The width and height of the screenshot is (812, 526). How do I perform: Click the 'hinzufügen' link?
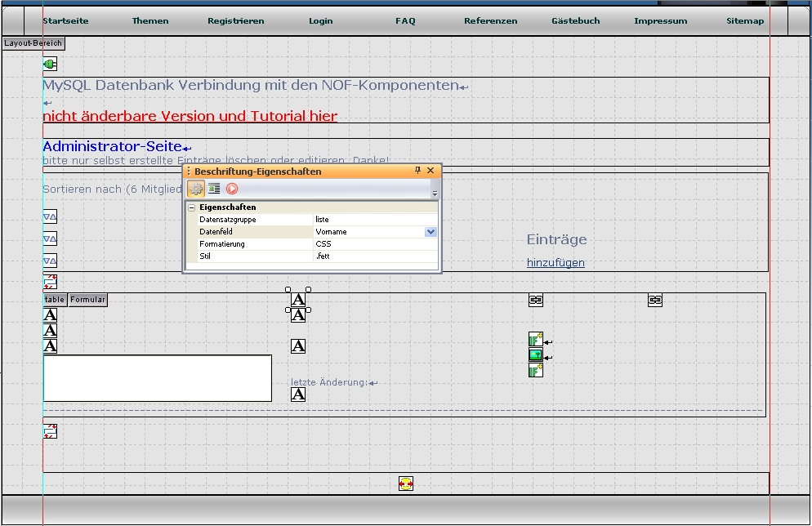[x=555, y=263]
